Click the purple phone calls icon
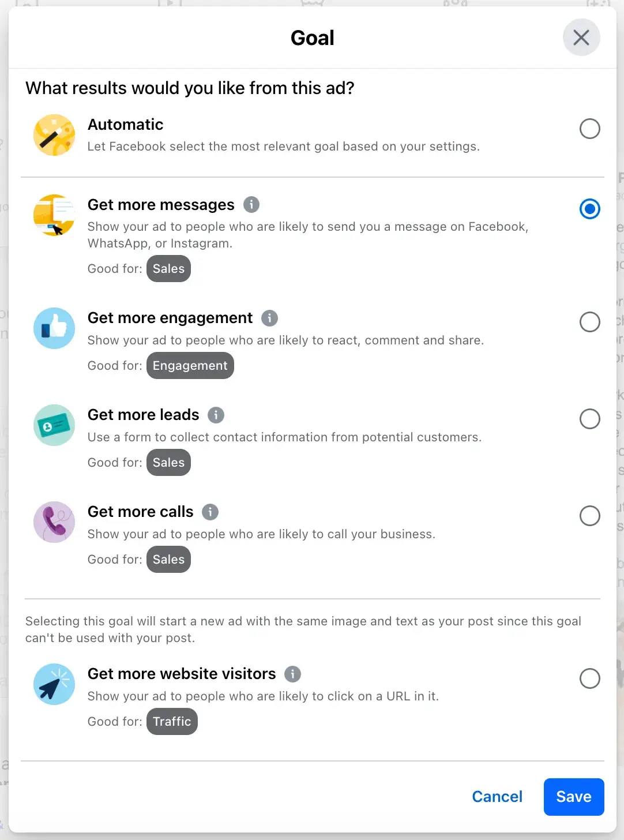The height and width of the screenshot is (840, 624). (54, 522)
